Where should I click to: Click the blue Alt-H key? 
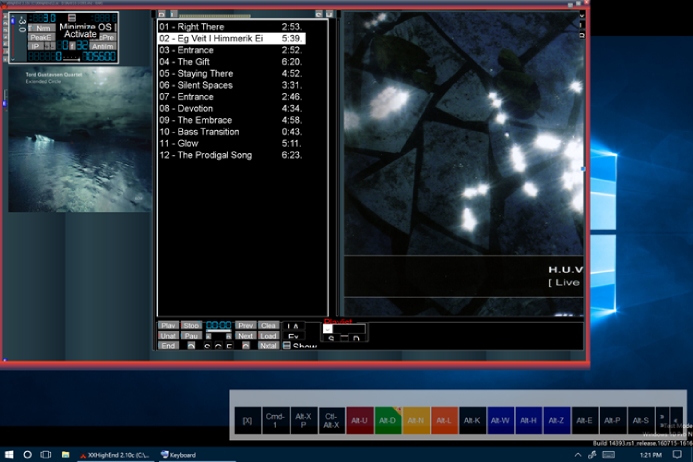click(528, 420)
